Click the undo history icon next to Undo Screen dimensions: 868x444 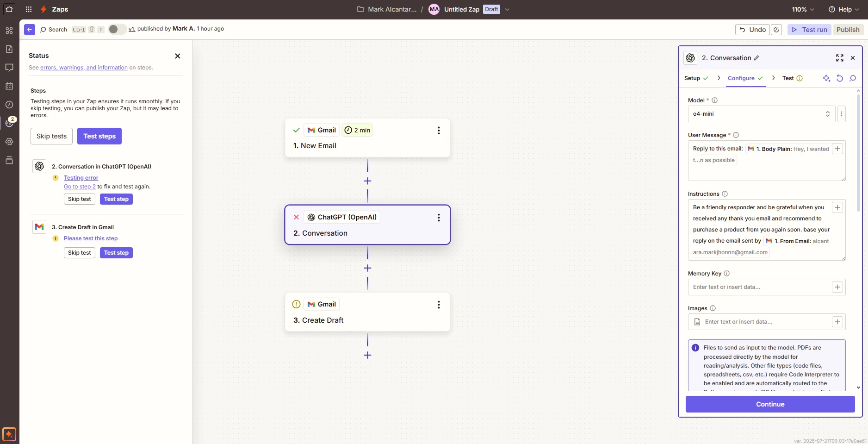[777, 30]
